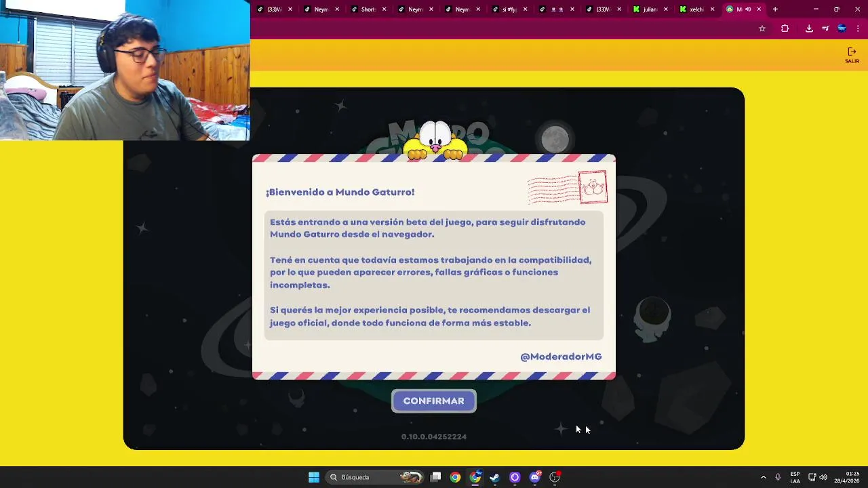Viewport: 868px width, 488px height.
Task: Click the @ModeradorMG signature
Action: 561,357
